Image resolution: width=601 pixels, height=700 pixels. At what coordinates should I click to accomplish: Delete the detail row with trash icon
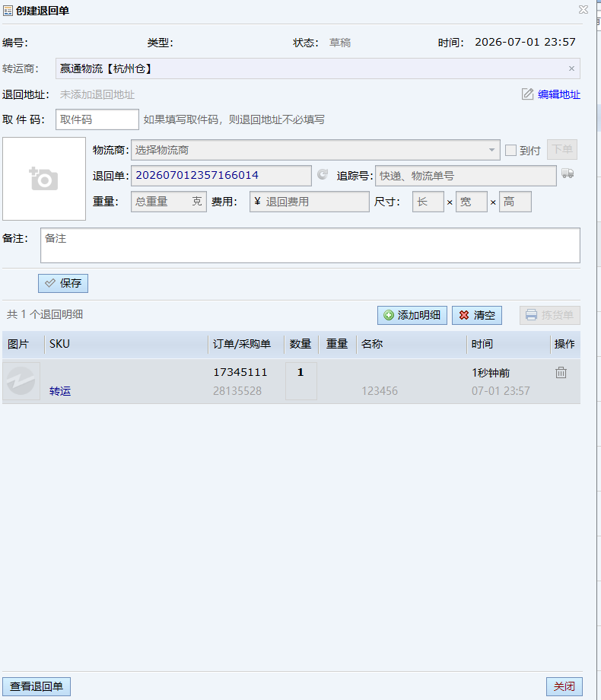click(x=561, y=372)
